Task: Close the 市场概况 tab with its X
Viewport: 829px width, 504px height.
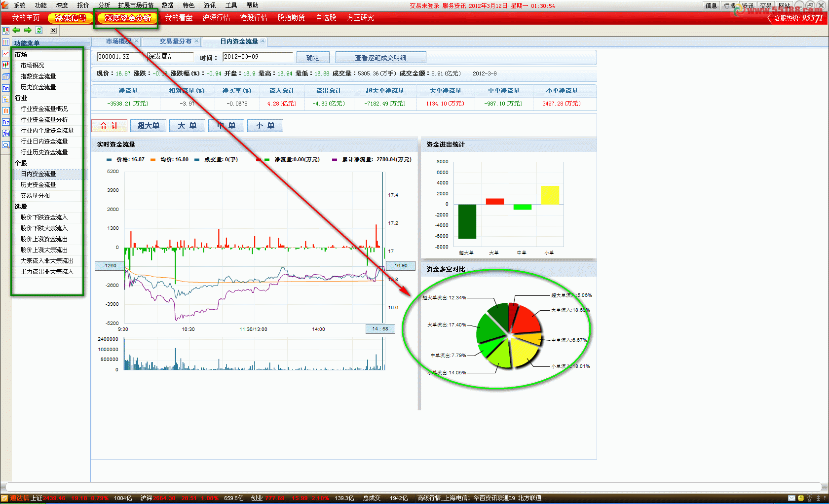Action: pos(137,41)
